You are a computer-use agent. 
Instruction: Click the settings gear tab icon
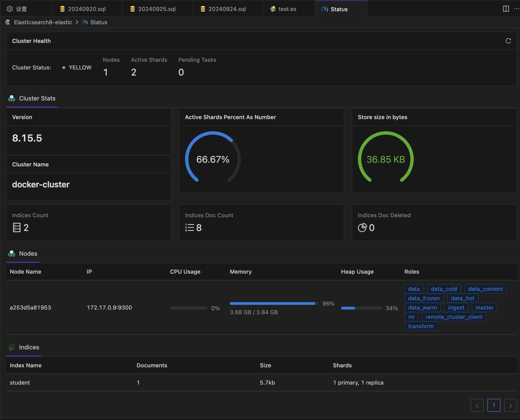point(10,9)
